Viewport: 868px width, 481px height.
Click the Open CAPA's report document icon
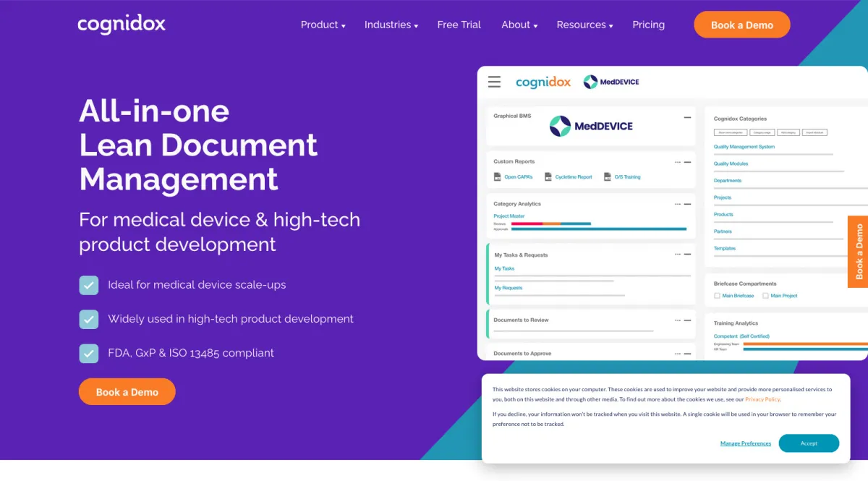click(497, 176)
